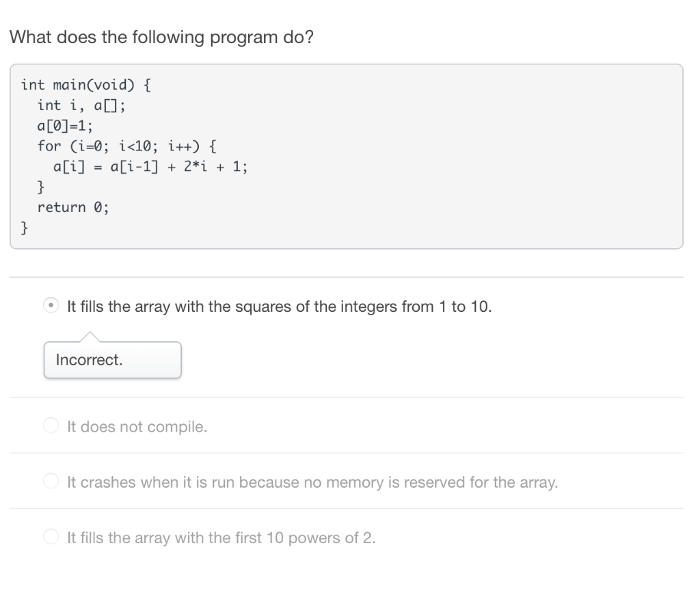Click the question heading "What does the following program do?"
This screenshot has height=593, width=700.
click(161, 38)
